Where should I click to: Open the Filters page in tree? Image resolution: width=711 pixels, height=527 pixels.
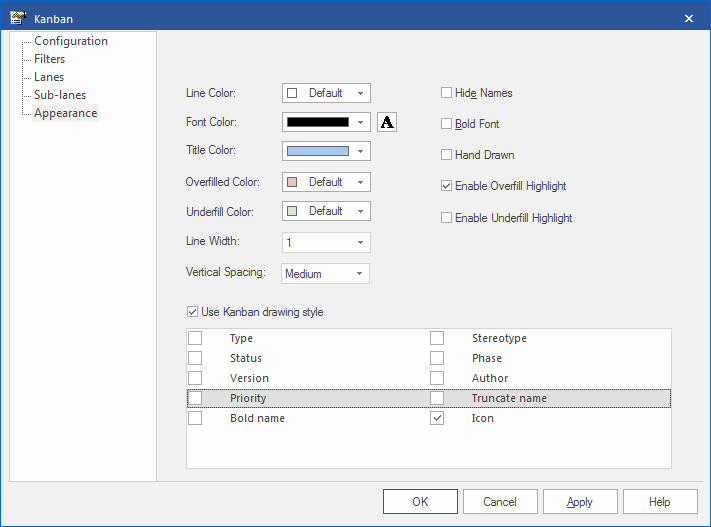(49, 59)
